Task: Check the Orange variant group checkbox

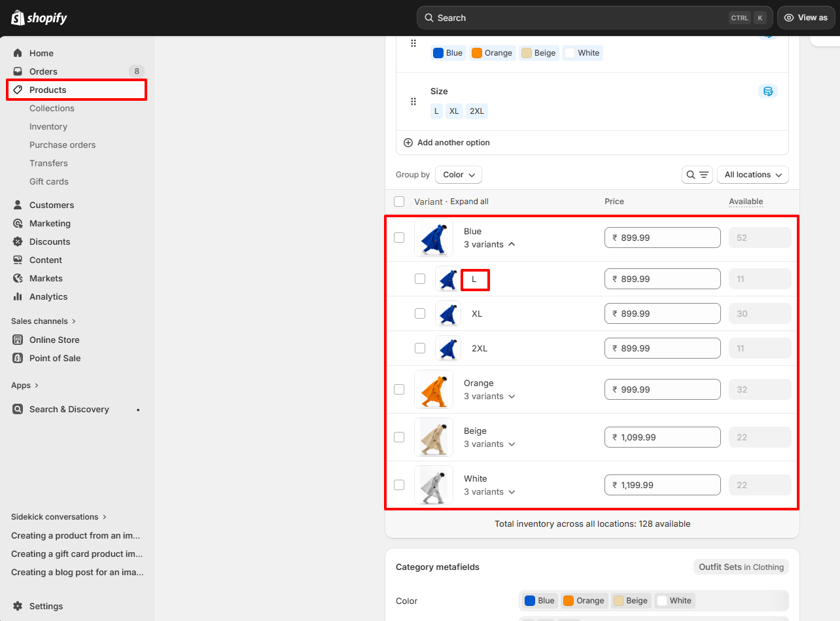Action: coord(399,389)
